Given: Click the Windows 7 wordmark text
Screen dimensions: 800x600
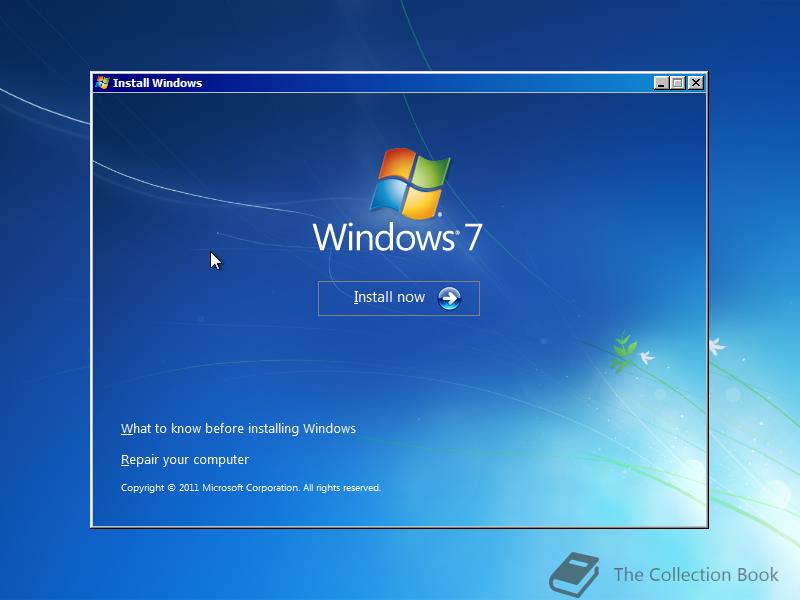Looking at the screenshot, I should click(x=397, y=237).
